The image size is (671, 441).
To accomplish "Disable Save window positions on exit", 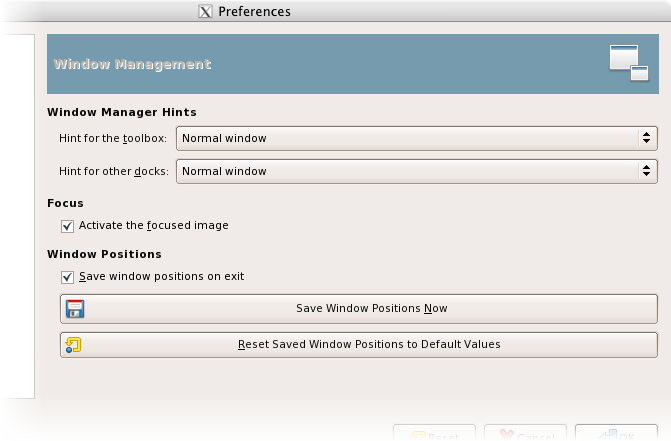I will point(68,277).
